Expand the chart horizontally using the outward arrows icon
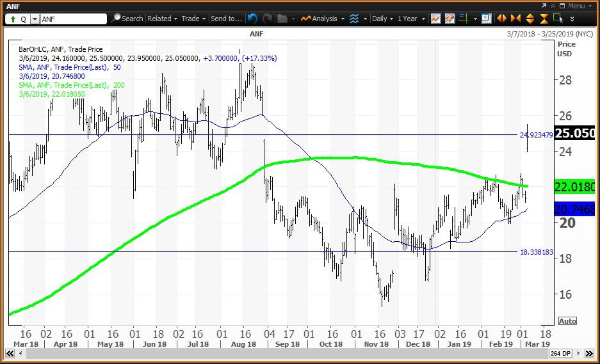The image size is (600, 364). point(501,19)
